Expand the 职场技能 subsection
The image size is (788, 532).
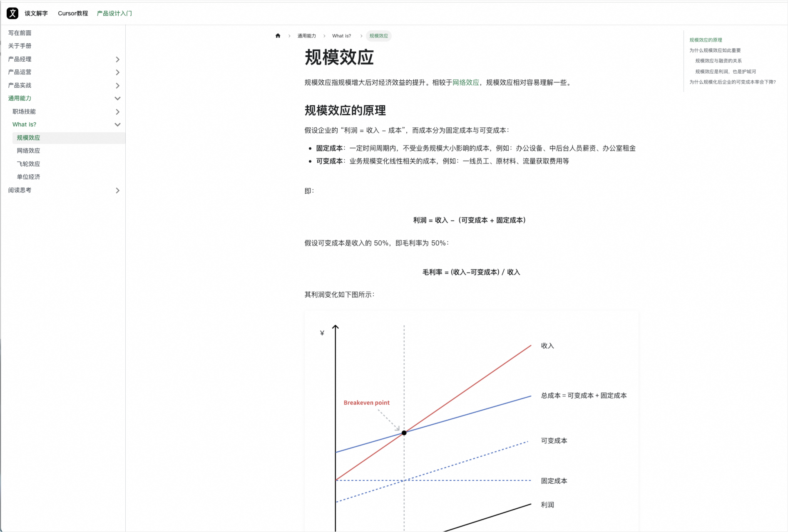118,111
